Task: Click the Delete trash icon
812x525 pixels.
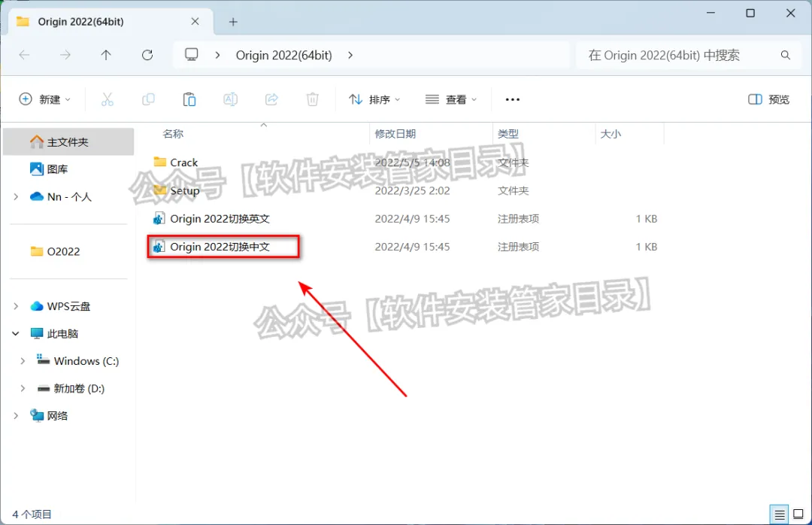Action: tap(312, 99)
